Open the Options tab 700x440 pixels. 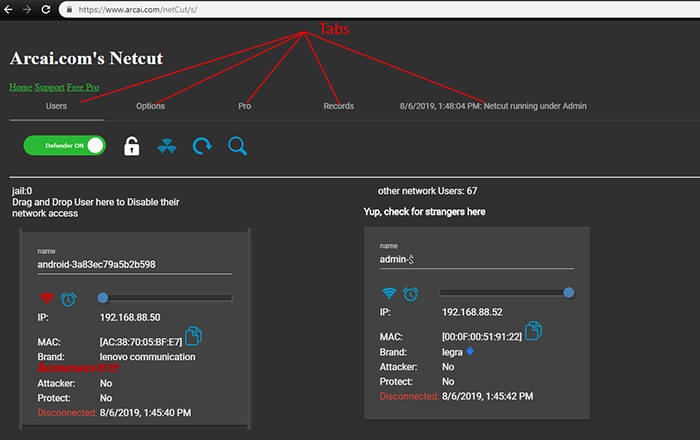click(150, 106)
